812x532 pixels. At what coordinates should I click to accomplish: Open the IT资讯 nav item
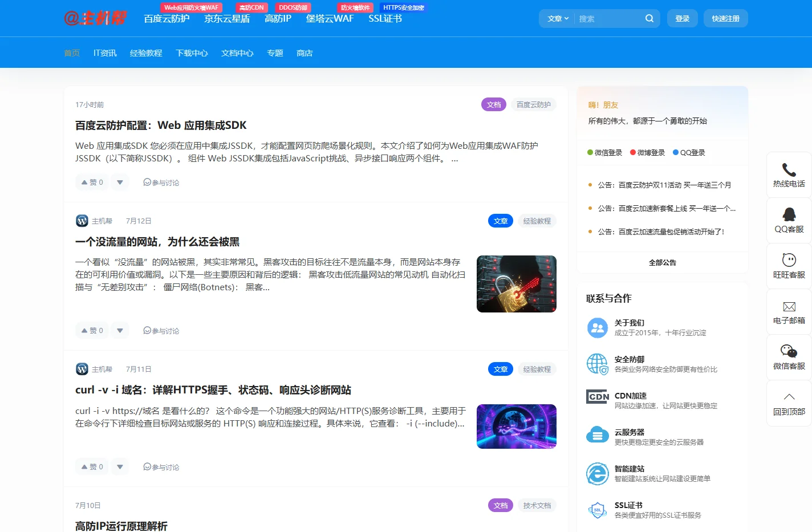click(x=105, y=53)
